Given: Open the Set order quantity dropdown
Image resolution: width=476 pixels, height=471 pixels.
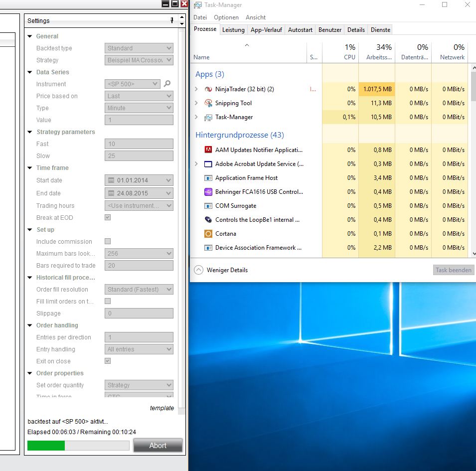Looking at the screenshot, I should click(139, 385).
